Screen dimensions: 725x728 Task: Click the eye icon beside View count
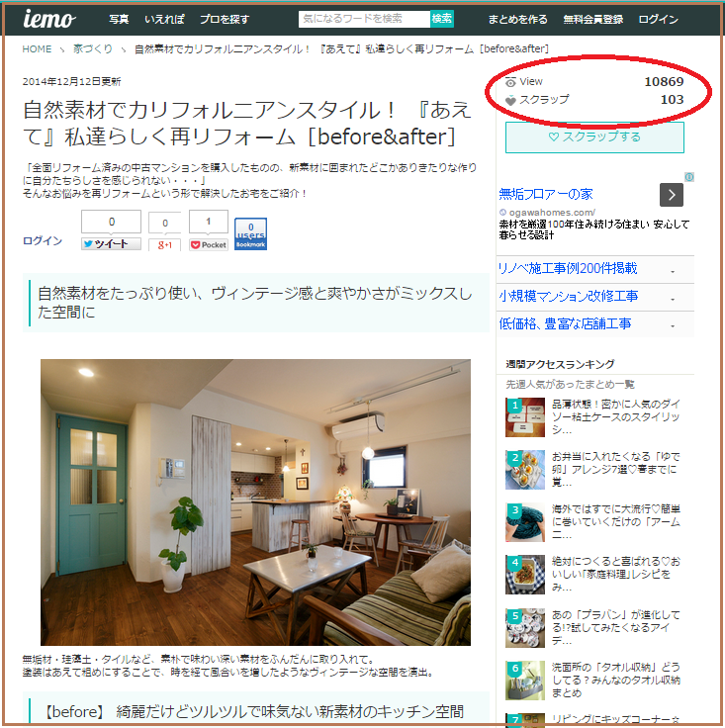coord(510,82)
